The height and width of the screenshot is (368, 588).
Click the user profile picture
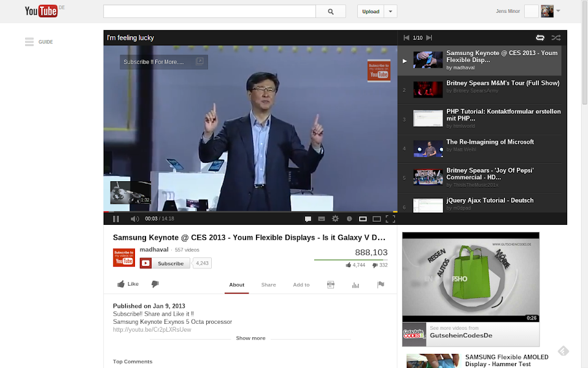tap(547, 11)
